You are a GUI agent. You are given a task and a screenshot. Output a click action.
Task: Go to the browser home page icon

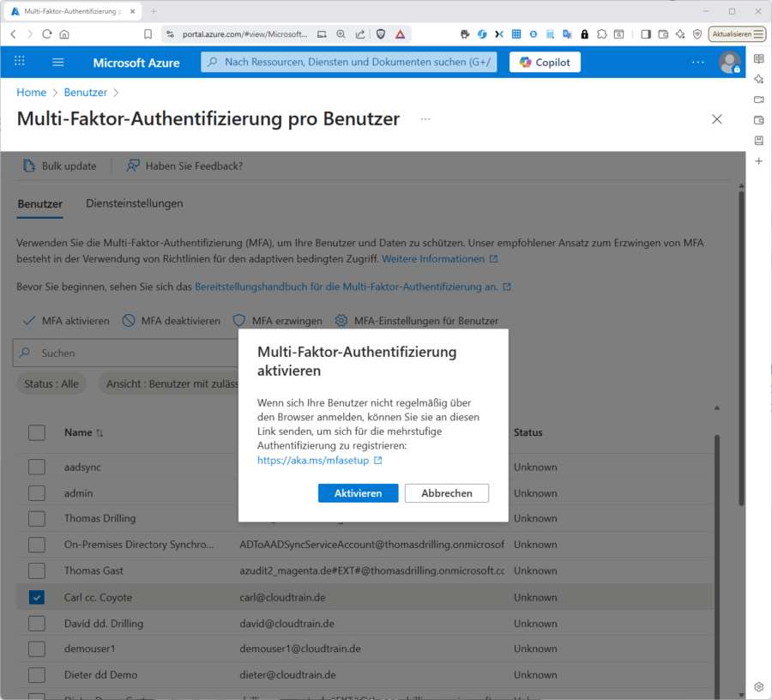[64, 34]
